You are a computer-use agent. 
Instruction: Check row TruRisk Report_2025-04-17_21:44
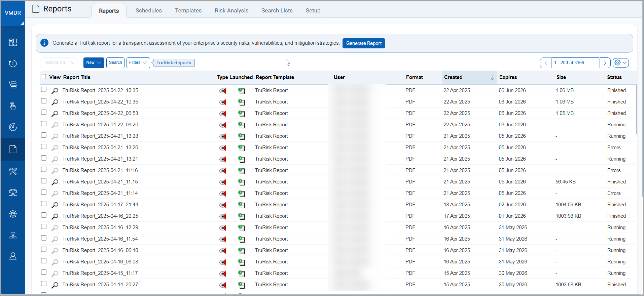point(44,204)
